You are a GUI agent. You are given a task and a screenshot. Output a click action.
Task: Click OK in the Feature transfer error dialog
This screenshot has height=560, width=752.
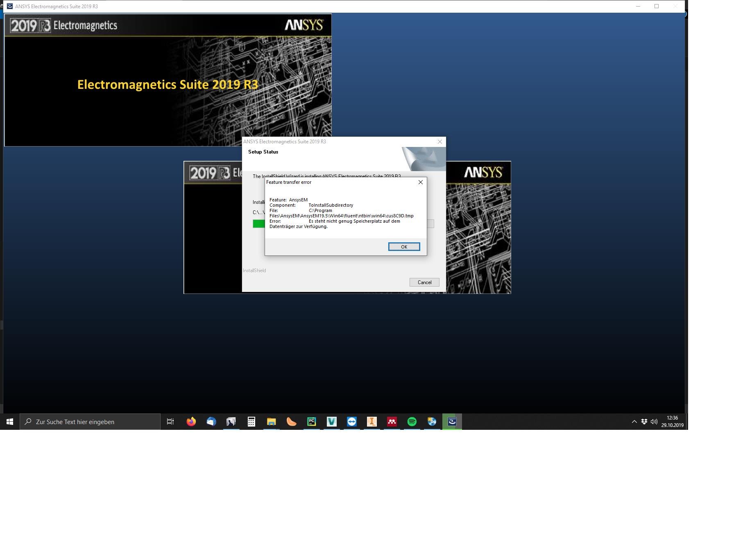(404, 246)
